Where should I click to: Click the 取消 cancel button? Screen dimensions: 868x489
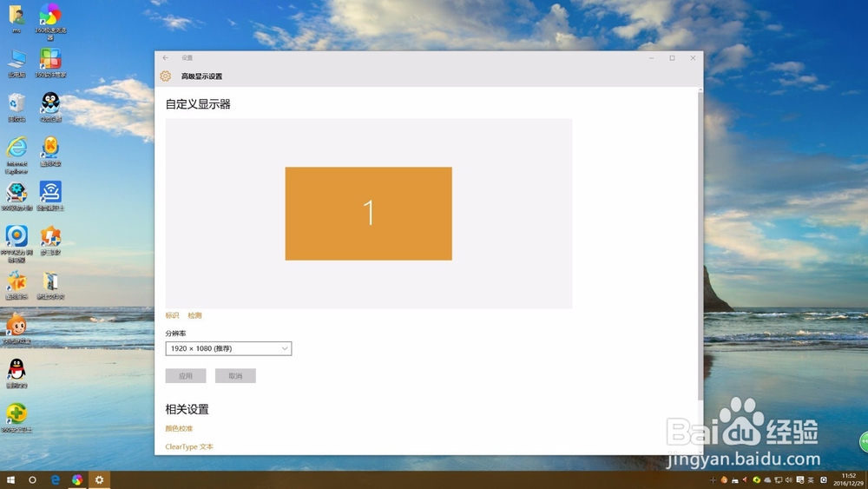[x=235, y=376]
